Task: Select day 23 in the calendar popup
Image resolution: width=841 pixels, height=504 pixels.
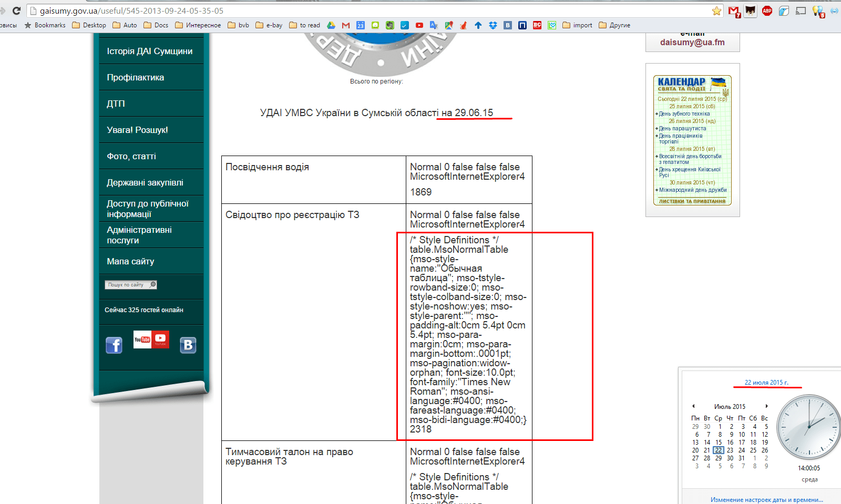Action: click(730, 450)
